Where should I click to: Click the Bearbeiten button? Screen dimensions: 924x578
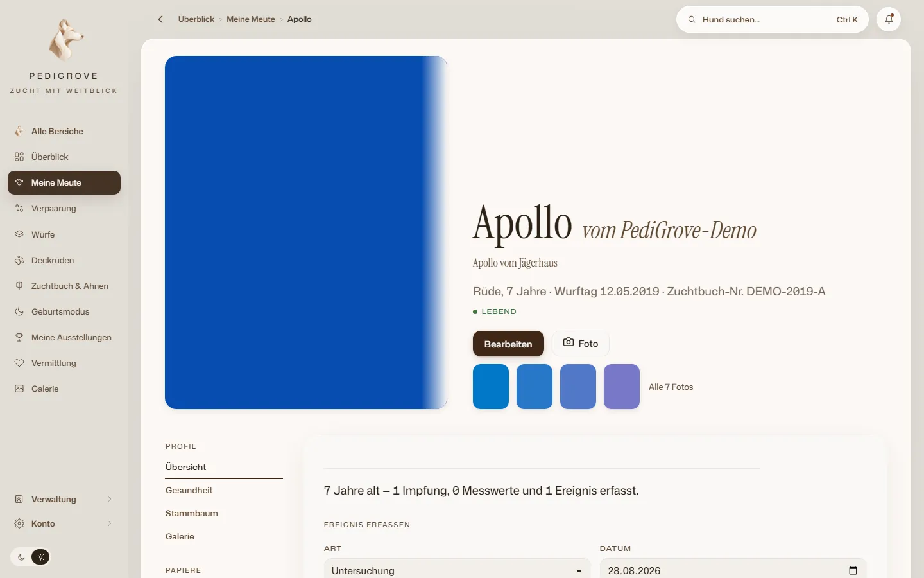click(x=508, y=344)
